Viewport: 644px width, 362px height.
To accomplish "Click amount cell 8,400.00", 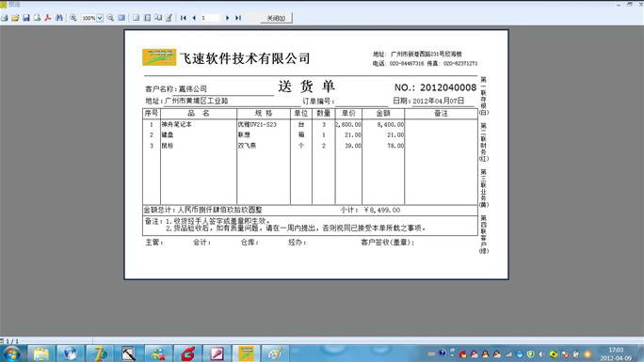I will pyautogui.click(x=390, y=124).
